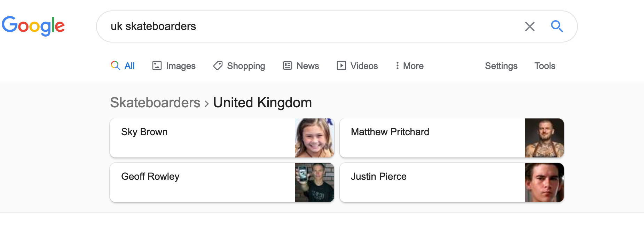Open the More three-dots menu
The height and width of the screenshot is (232, 644).
[397, 65]
